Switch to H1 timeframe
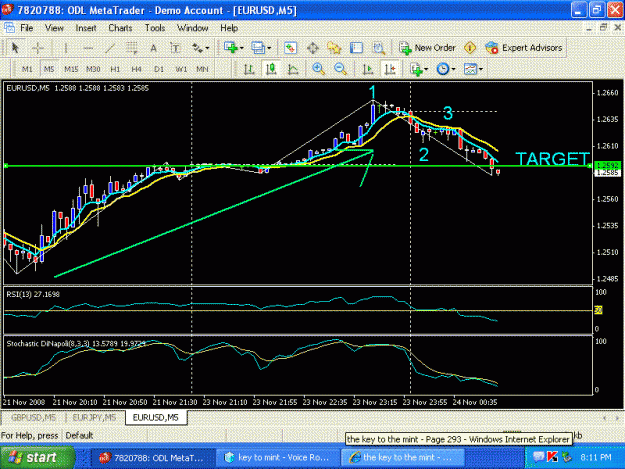Screen dimensions: 625x469 115,69
